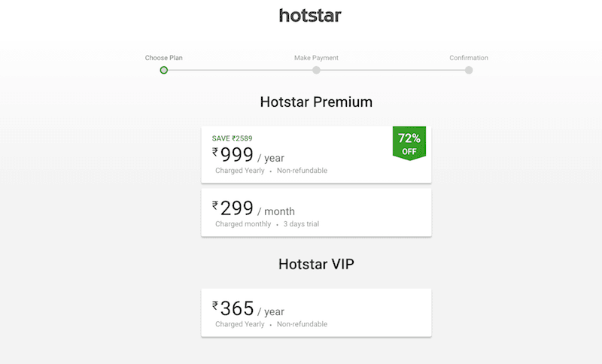The height and width of the screenshot is (364, 602).
Task: Click Non-refundable text in VIP plan
Action: (303, 324)
